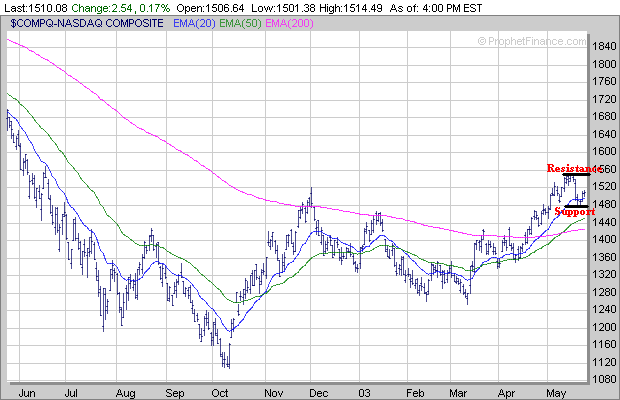The height and width of the screenshot is (400, 620).
Task: Click the Low:1501.38 value
Action: tap(282, 8)
